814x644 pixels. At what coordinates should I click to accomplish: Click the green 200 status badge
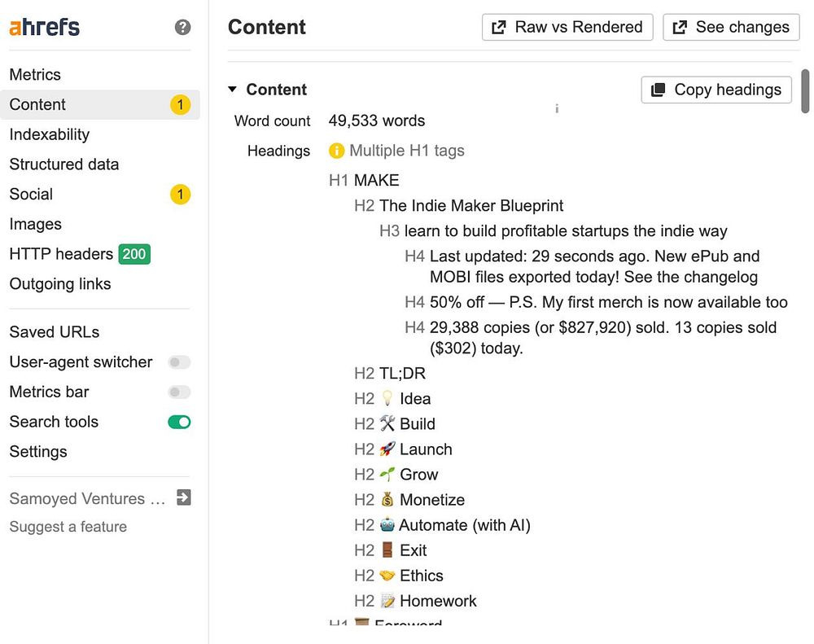134,254
